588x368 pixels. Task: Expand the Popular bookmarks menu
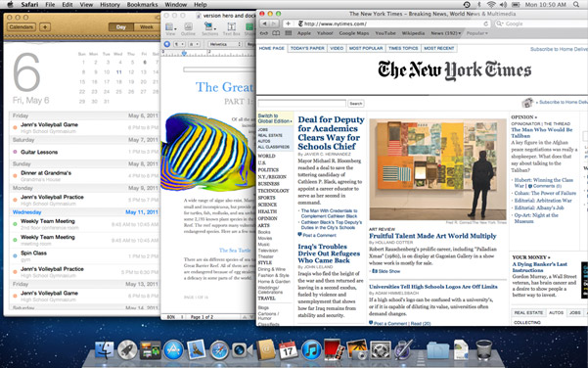(x=477, y=33)
